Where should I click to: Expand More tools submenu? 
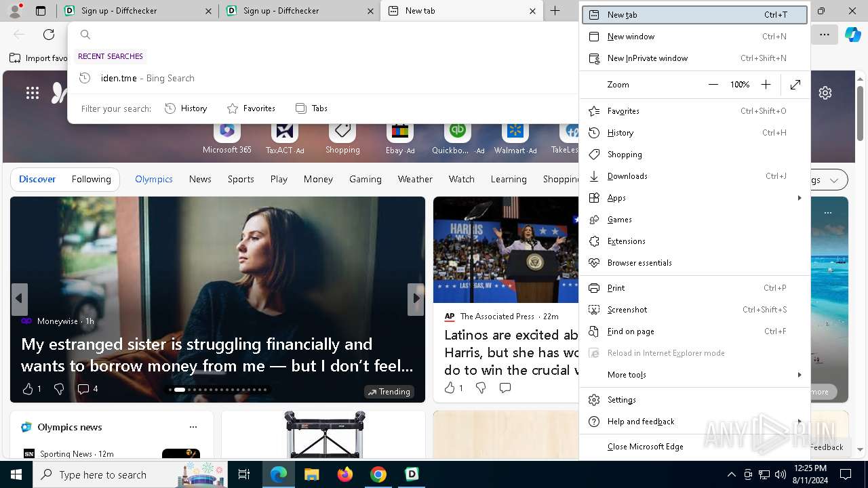pos(694,375)
